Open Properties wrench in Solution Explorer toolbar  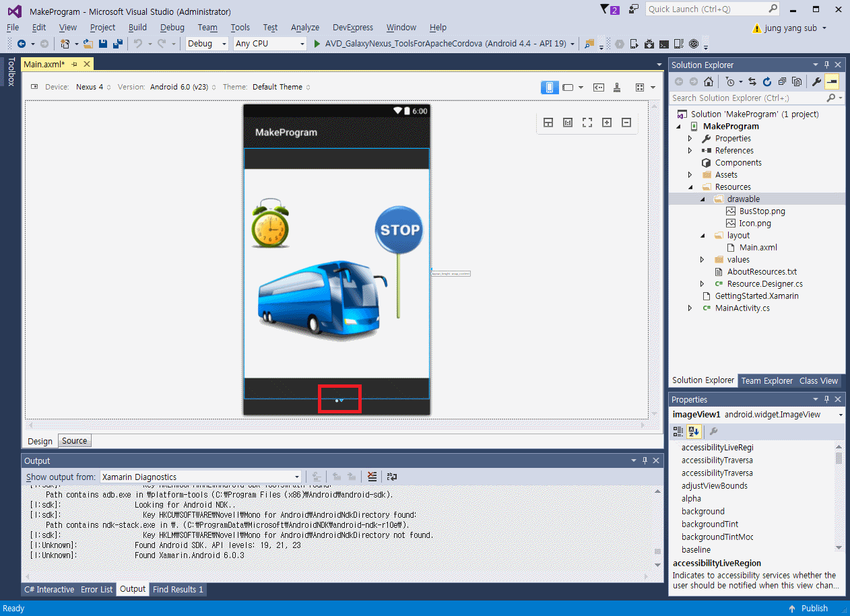(x=816, y=81)
